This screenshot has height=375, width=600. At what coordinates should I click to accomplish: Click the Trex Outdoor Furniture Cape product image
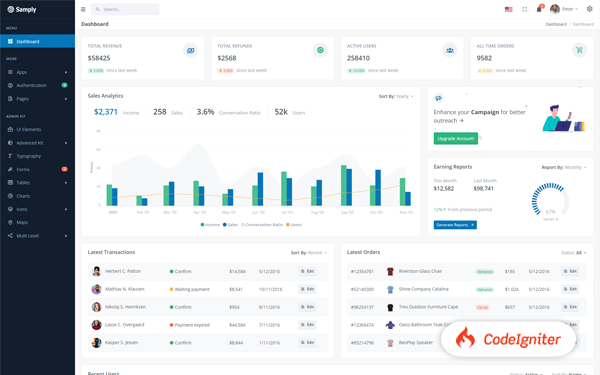(x=390, y=307)
